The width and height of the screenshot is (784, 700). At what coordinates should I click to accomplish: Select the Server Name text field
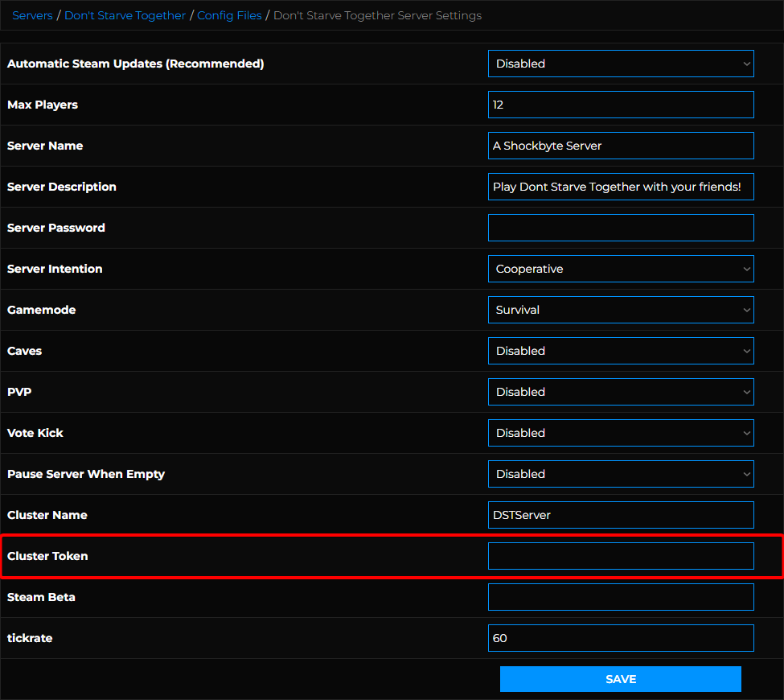pos(620,146)
